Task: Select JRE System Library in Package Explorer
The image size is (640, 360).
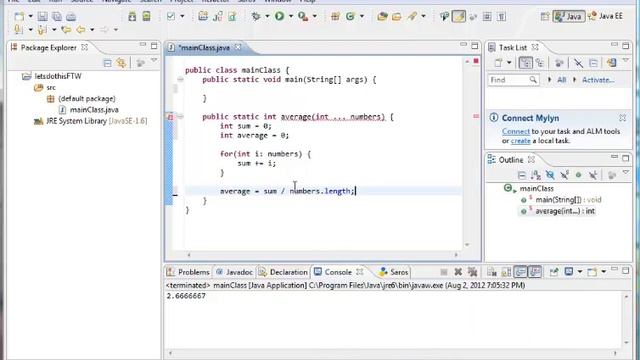Action: [x=91, y=121]
